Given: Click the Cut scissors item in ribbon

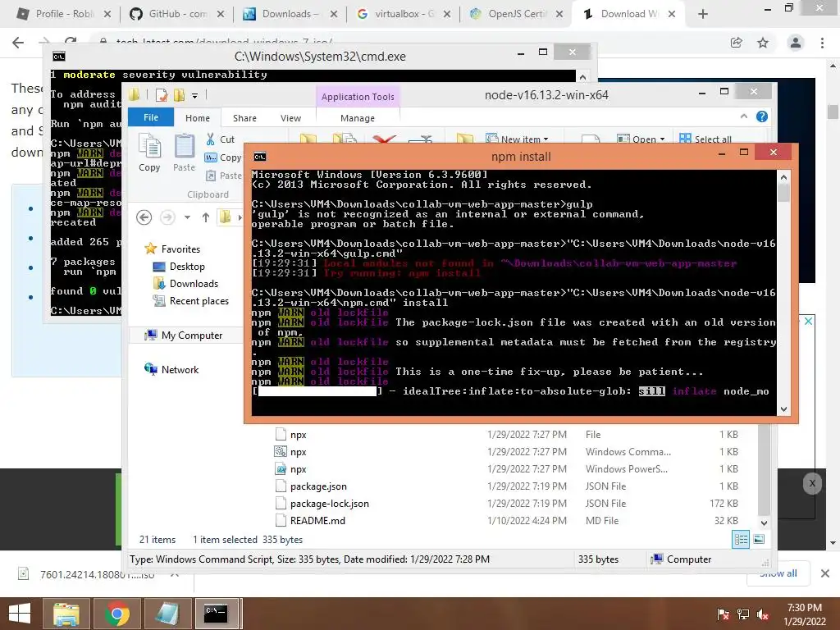Looking at the screenshot, I should 220,139.
